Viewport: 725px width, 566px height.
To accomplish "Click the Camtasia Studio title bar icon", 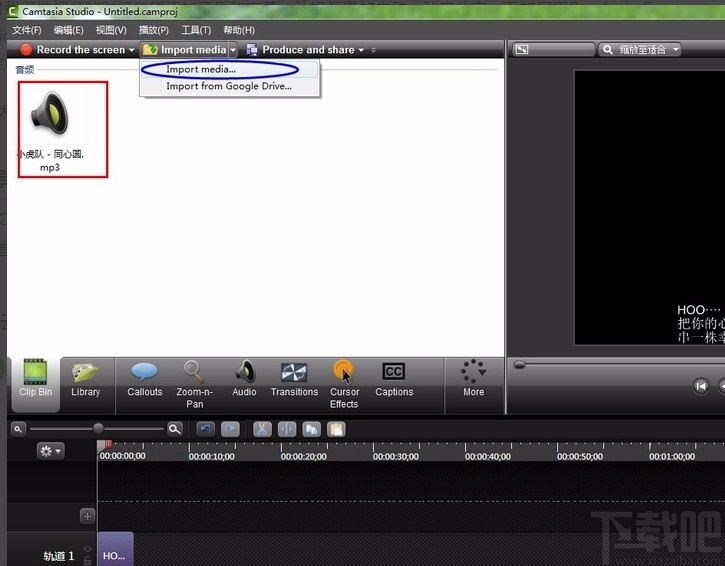I will pyautogui.click(x=13, y=11).
